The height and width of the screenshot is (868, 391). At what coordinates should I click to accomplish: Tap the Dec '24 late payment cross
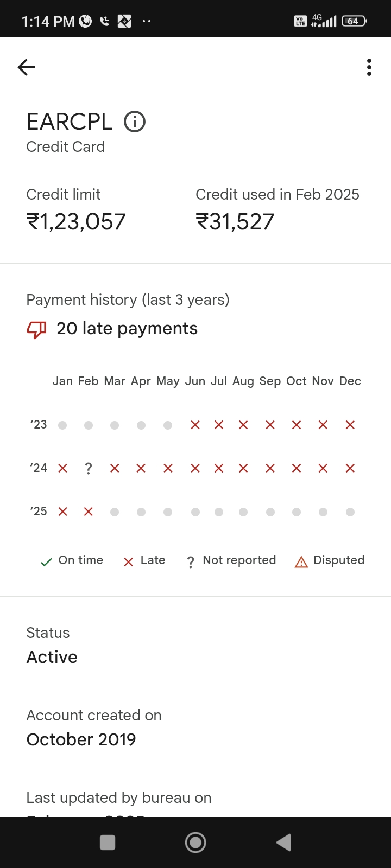pos(350,468)
